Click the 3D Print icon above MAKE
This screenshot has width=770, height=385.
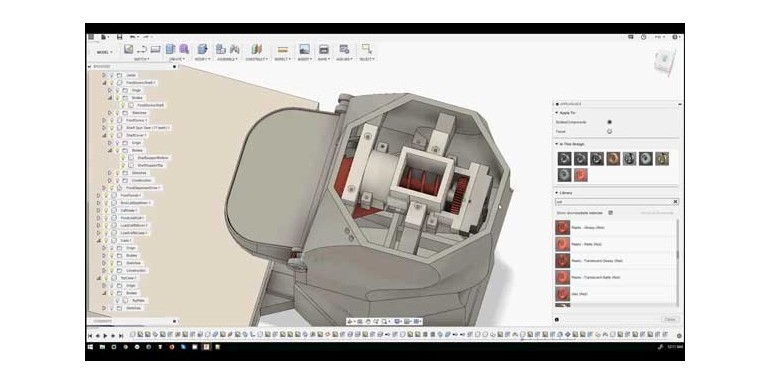(x=323, y=49)
